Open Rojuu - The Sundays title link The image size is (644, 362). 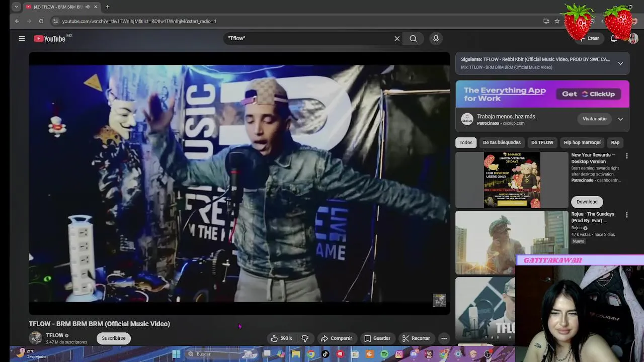click(593, 217)
